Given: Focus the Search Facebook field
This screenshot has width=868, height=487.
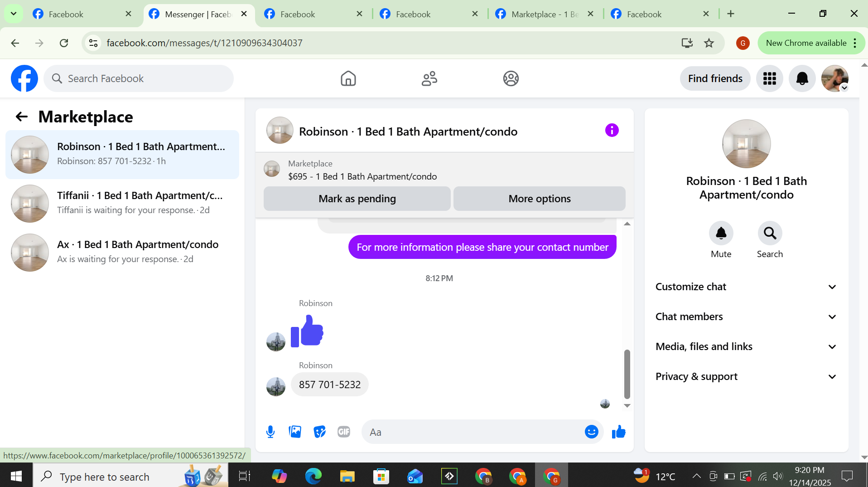Looking at the screenshot, I should click(139, 78).
